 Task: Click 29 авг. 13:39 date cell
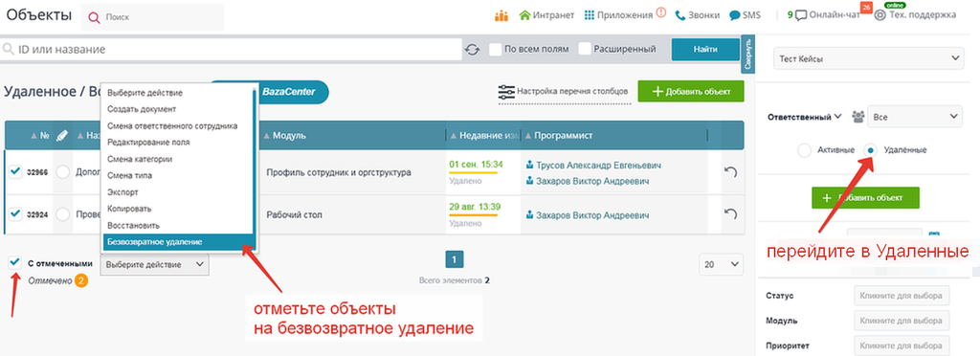click(476, 207)
